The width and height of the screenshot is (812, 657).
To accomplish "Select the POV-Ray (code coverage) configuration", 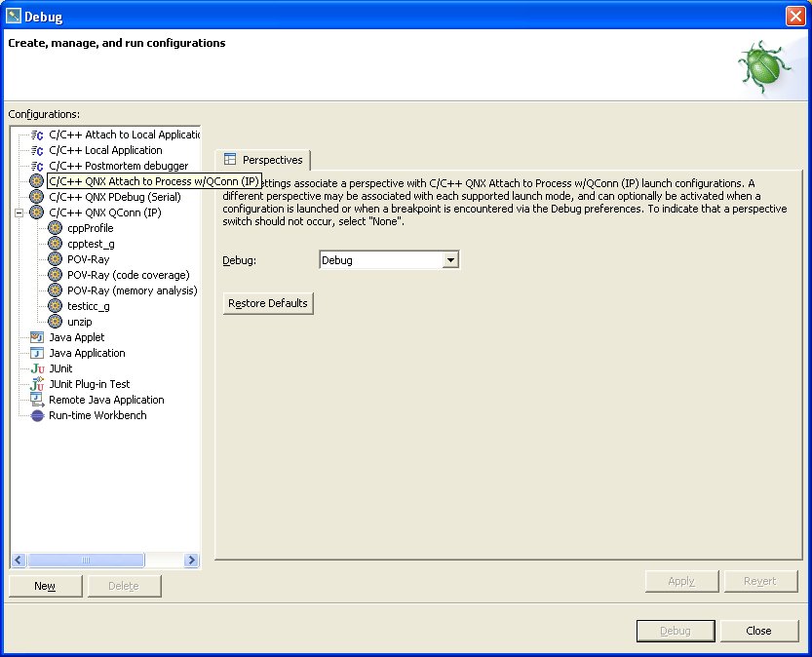I will (128, 275).
